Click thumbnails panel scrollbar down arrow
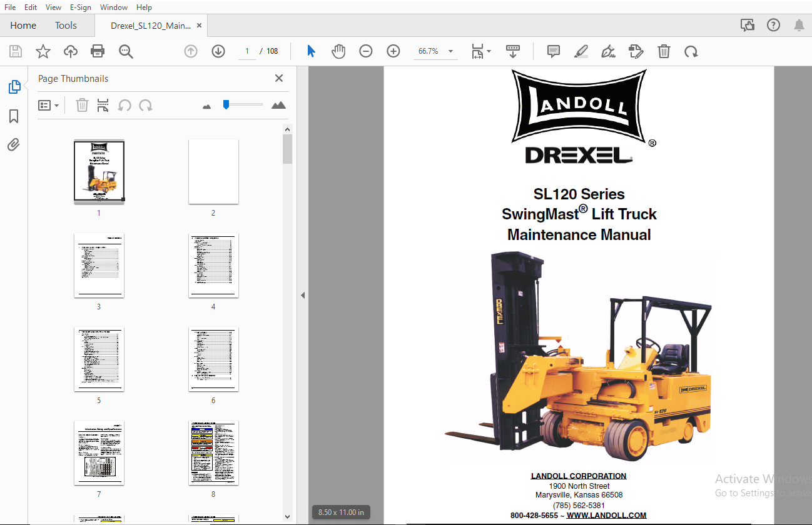Viewport: 812px width, 525px height. [x=287, y=516]
